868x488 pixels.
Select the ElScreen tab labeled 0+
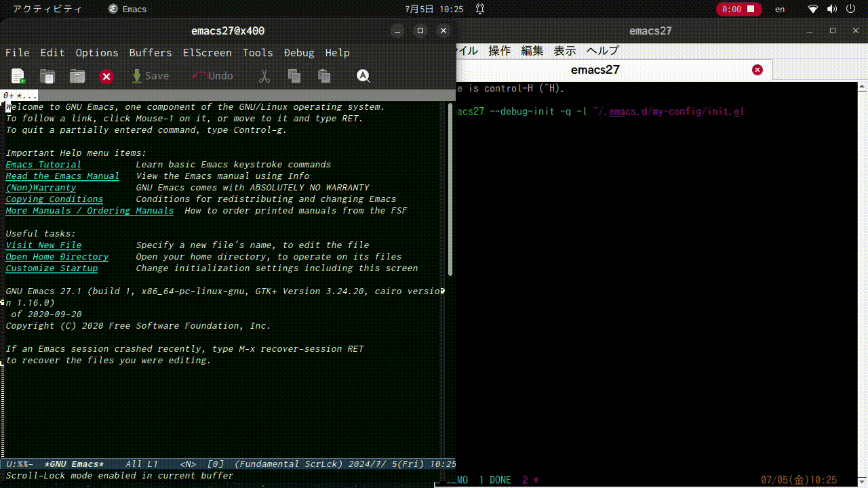click(20, 96)
